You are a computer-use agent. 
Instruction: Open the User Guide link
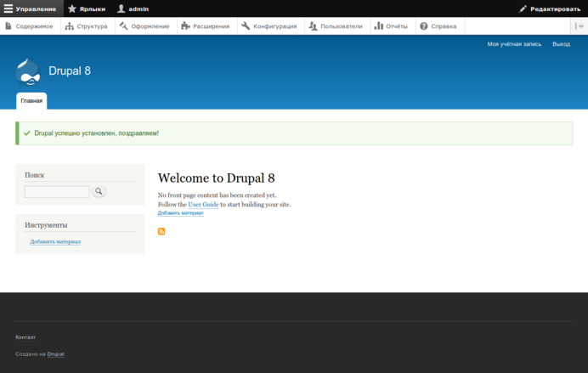coord(203,204)
